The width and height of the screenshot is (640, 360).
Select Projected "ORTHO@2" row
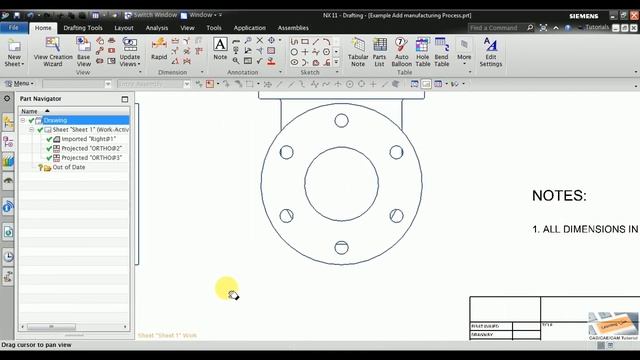point(91,149)
